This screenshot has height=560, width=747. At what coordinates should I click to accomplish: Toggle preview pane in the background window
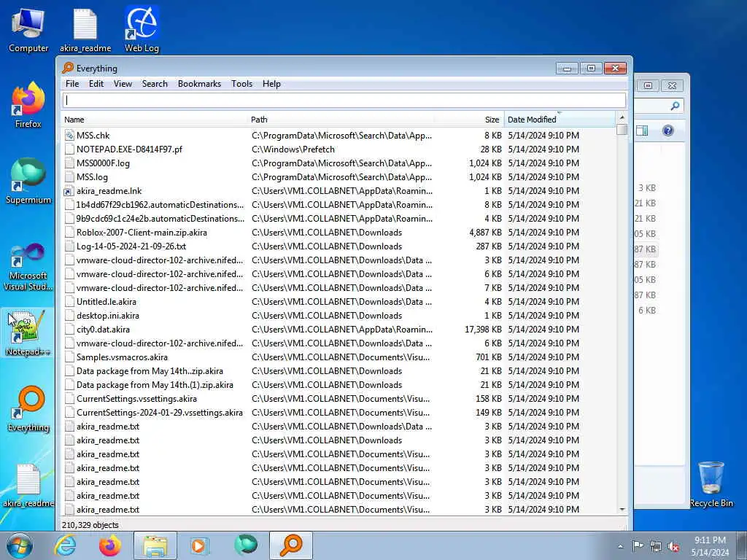click(642, 131)
